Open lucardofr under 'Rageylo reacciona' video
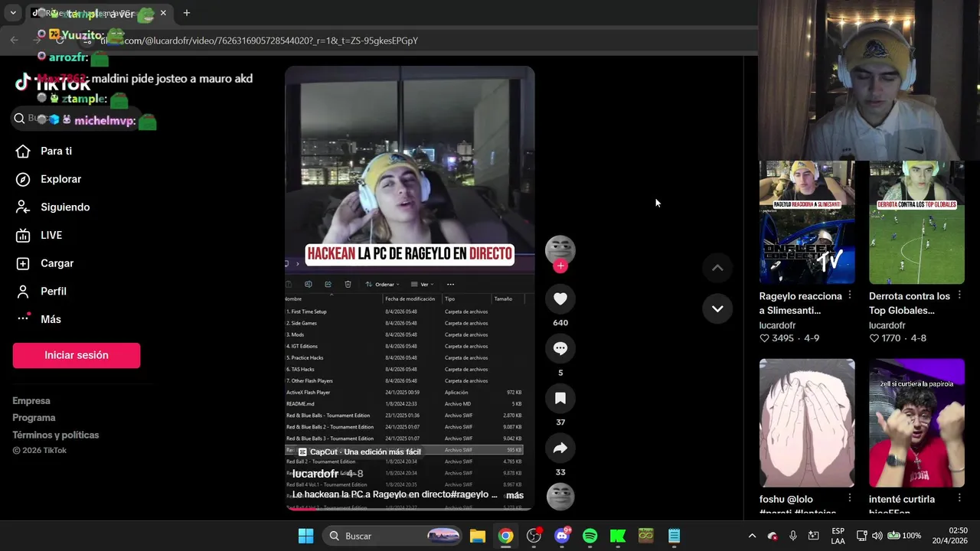The image size is (980, 551). [778, 325]
